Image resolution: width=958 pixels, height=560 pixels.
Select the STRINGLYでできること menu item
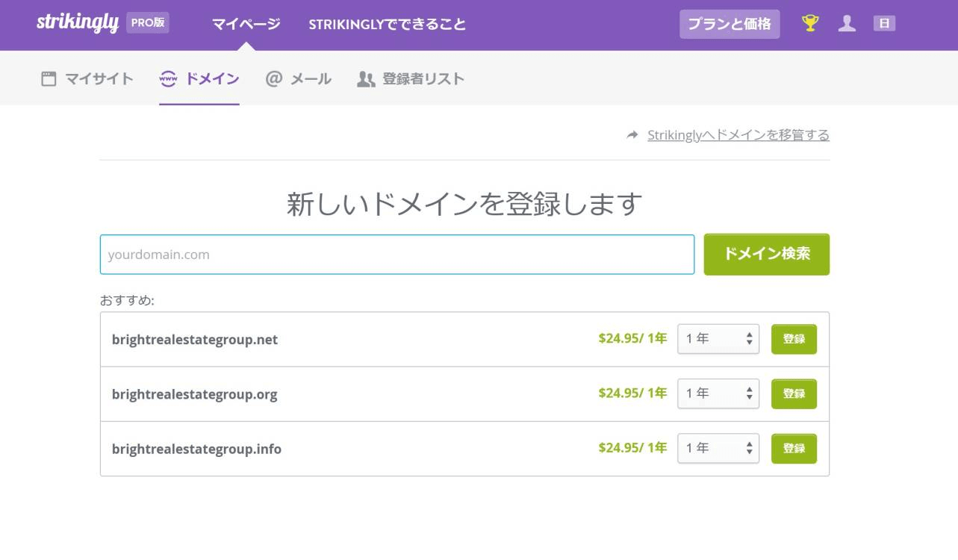click(x=386, y=23)
